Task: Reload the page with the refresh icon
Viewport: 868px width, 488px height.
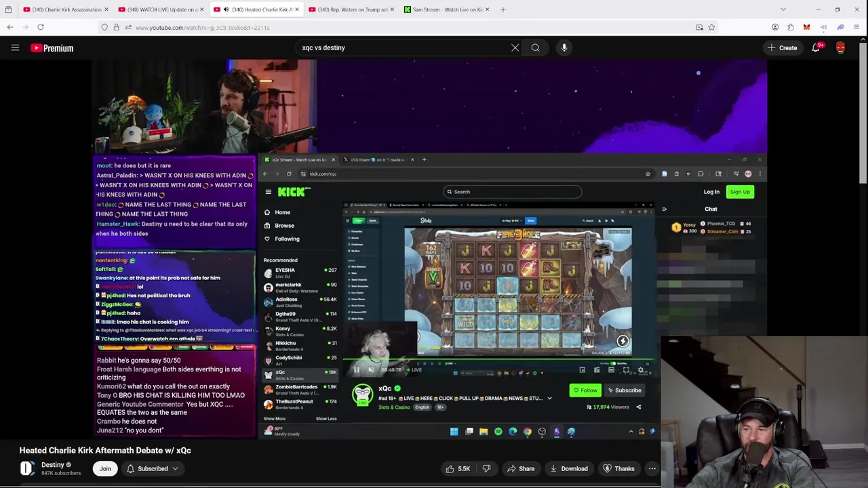Action: point(41,27)
